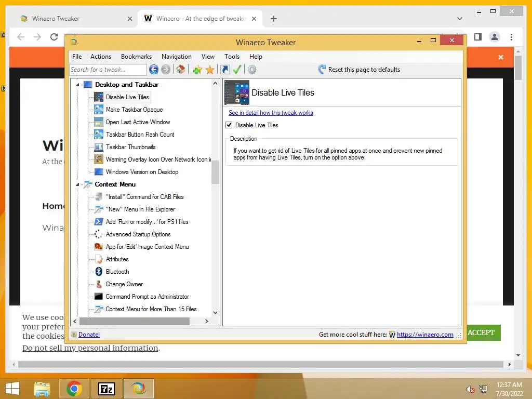
Task: Click the Donate! link
Action: pos(89,335)
